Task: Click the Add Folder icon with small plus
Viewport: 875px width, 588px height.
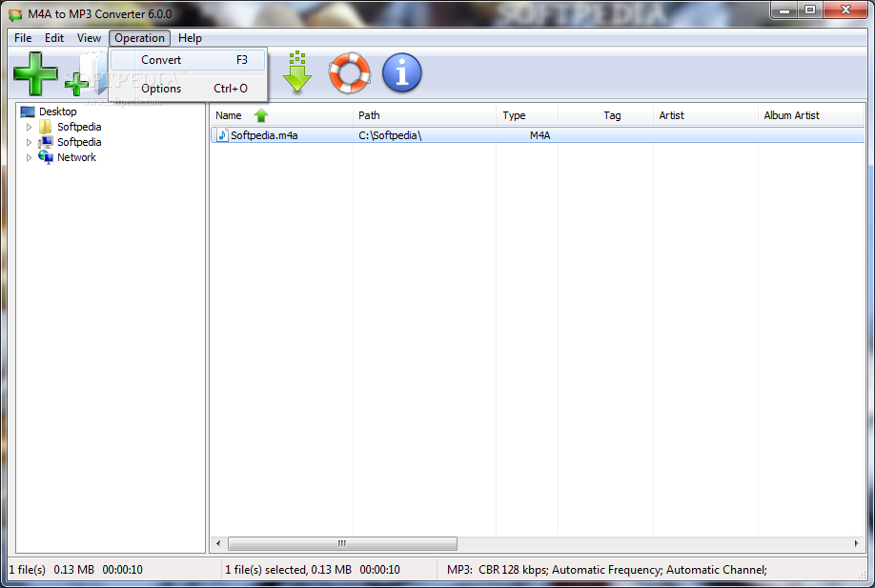Action: coord(86,74)
